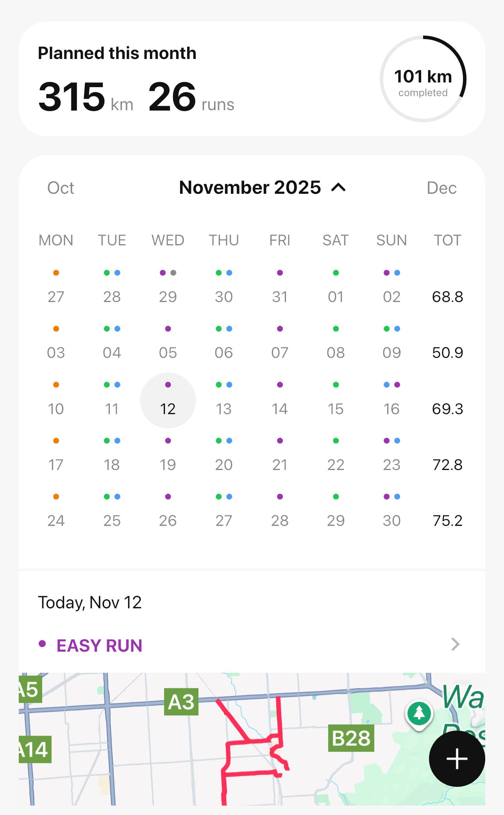This screenshot has width=504, height=815.
Task: Select the weekly total 69.3
Action: click(447, 409)
